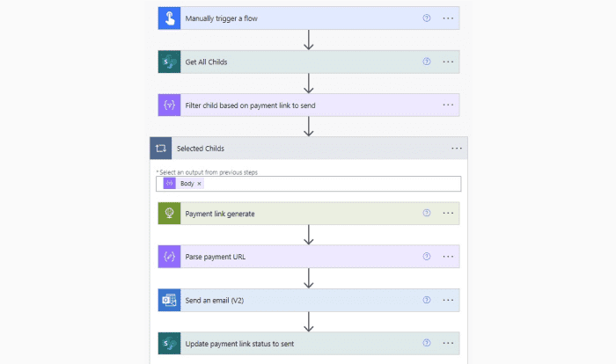Image resolution: width=616 pixels, height=364 pixels.
Task: Open the ellipsis menu for Selected Childs
Action: tap(456, 148)
